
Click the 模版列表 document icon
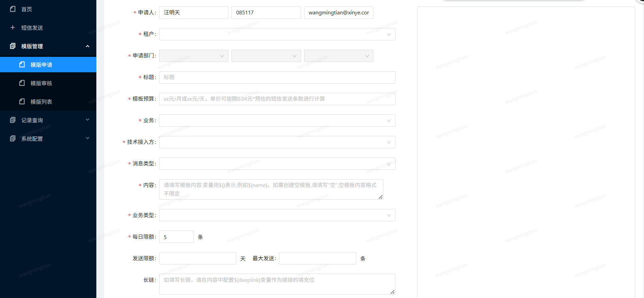22,101
